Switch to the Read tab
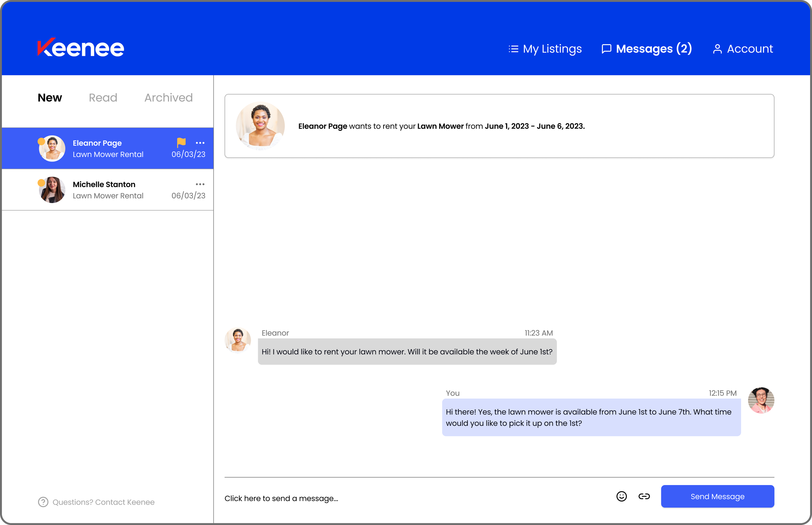The height and width of the screenshot is (525, 812). 103,97
